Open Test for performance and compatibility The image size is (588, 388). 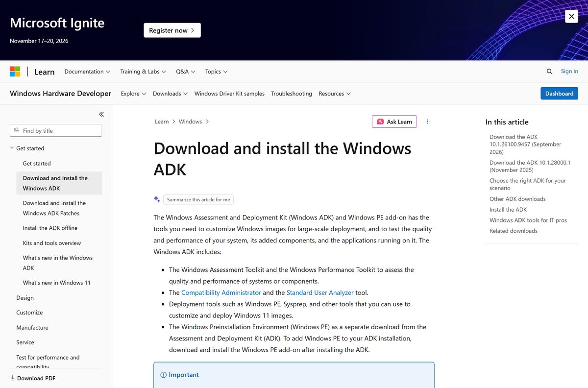[48, 362]
